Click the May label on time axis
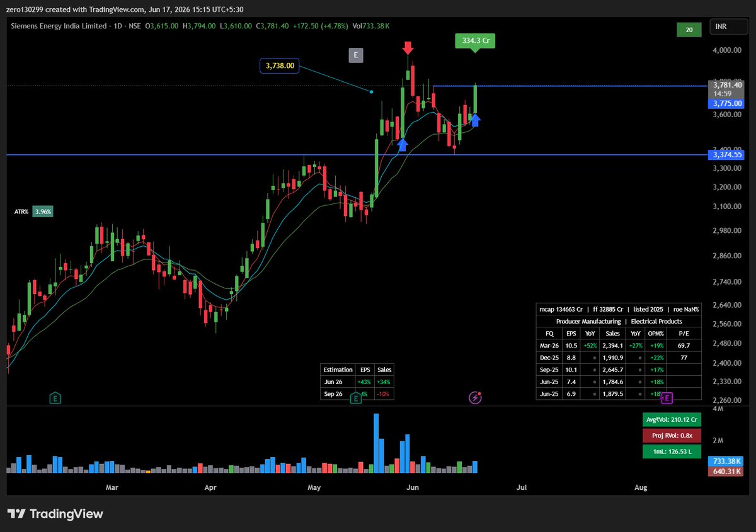Image resolution: width=756 pixels, height=532 pixels. (x=314, y=487)
